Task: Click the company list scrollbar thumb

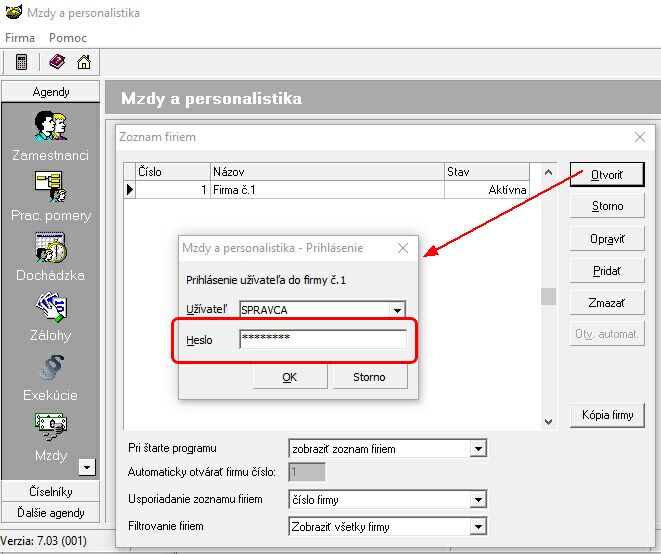Action: click(x=548, y=296)
